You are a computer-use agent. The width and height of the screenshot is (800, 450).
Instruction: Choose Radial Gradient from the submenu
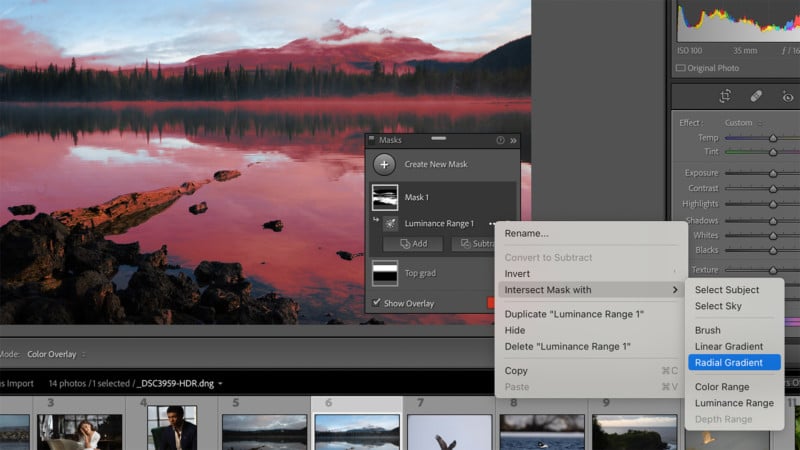click(x=729, y=362)
